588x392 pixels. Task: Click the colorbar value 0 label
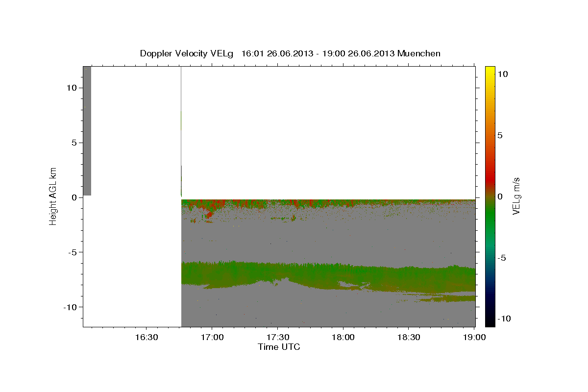[x=500, y=196]
